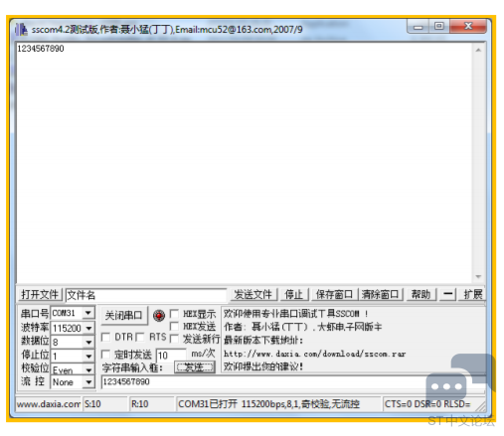Expand the 115200 baud rate dropdown
The height and width of the screenshot is (436, 504).
click(x=88, y=328)
